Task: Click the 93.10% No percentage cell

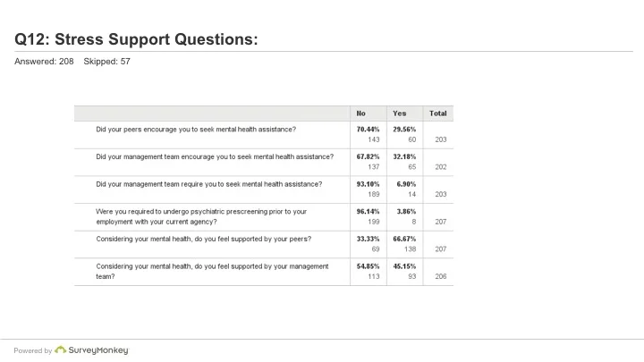Action: pos(368,184)
